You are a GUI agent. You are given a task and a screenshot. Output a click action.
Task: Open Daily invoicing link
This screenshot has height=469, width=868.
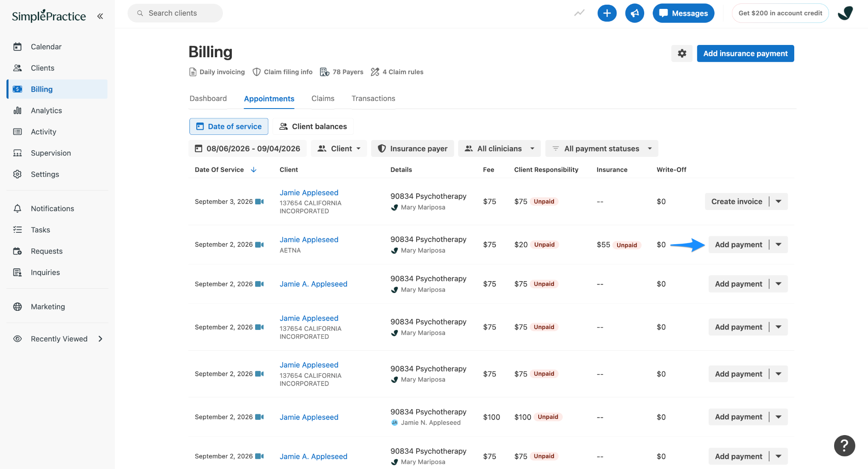[217, 72]
